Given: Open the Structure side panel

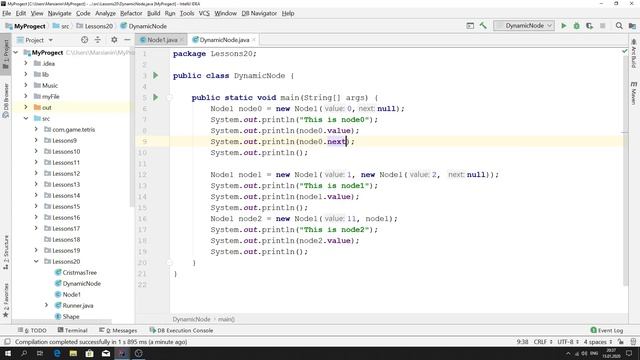Looking at the screenshot, I should (x=6, y=252).
